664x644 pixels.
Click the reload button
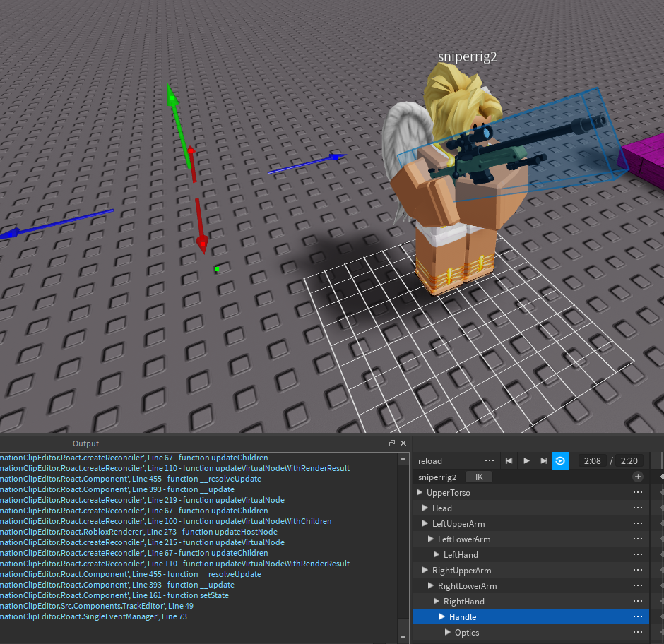(429, 460)
